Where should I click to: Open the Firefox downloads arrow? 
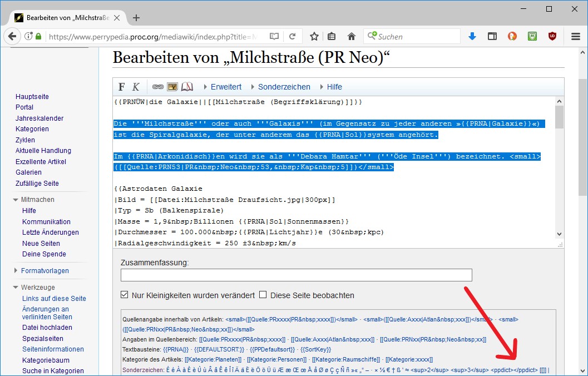click(472, 37)
